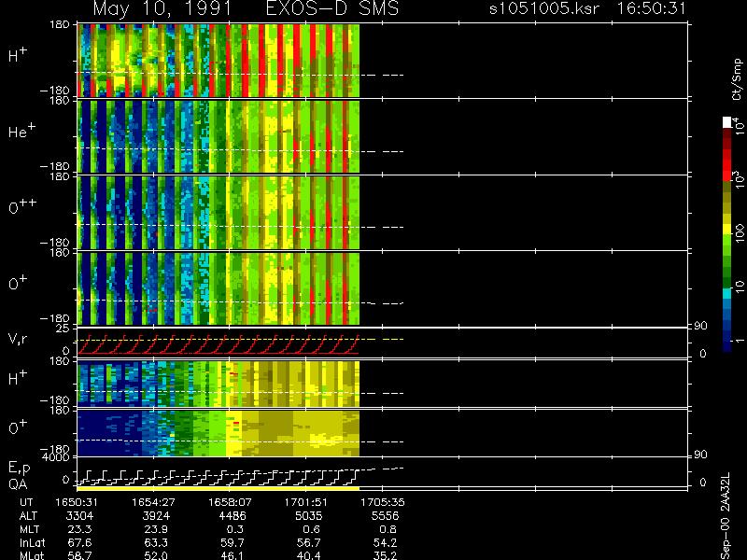Click the InLat value '56.7'
The height and width of the screenshot is (560, 747).
(311, 542)
